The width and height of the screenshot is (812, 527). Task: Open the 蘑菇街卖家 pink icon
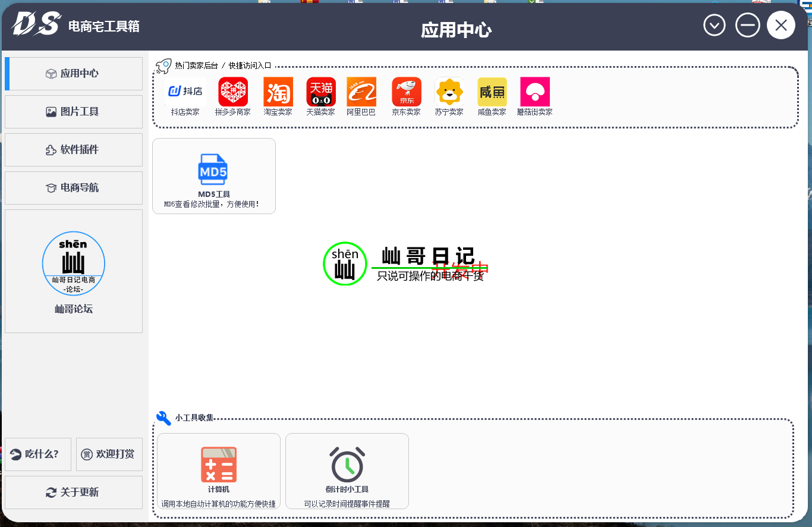(535, 92)
